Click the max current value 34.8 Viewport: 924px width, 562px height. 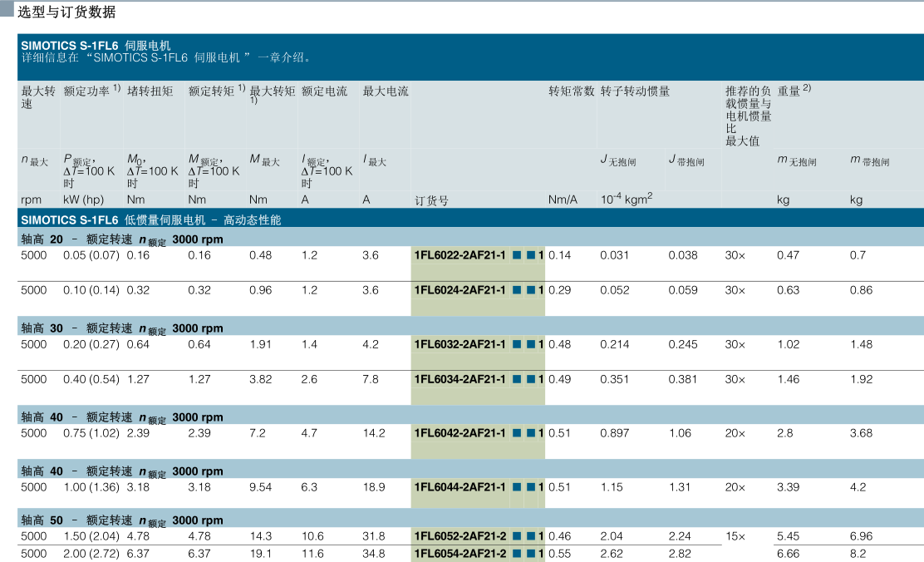point(374,554)
